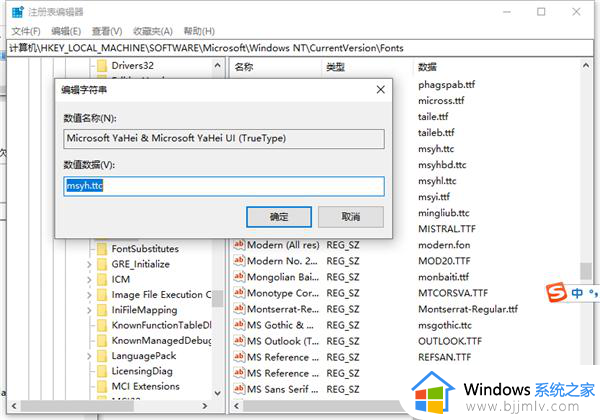Select the mingliub.ttc data entry

pos(443,213)
